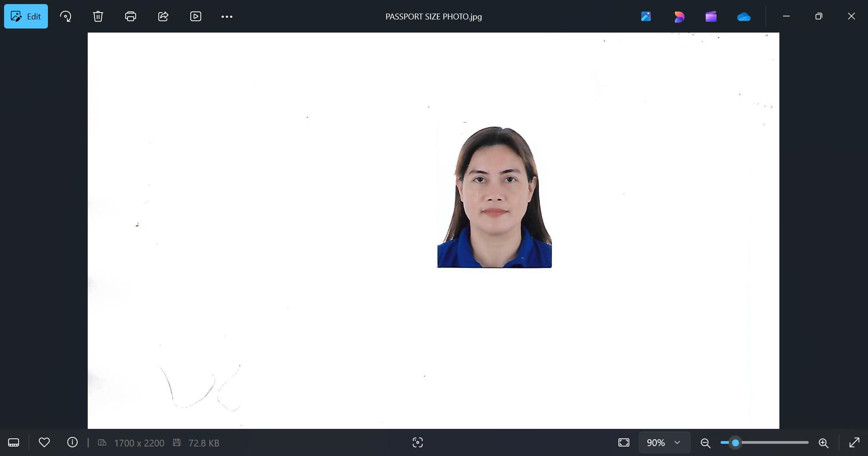Image resolution: width=868 pixels, height=456 pixels.
Task: Launch Microsoft Designer from the toolbar
Action: 679,16
